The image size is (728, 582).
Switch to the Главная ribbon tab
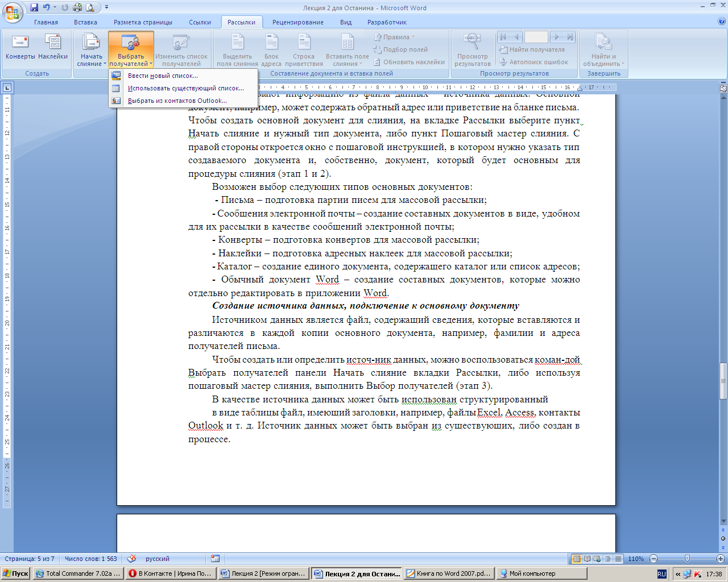(46, 22)
